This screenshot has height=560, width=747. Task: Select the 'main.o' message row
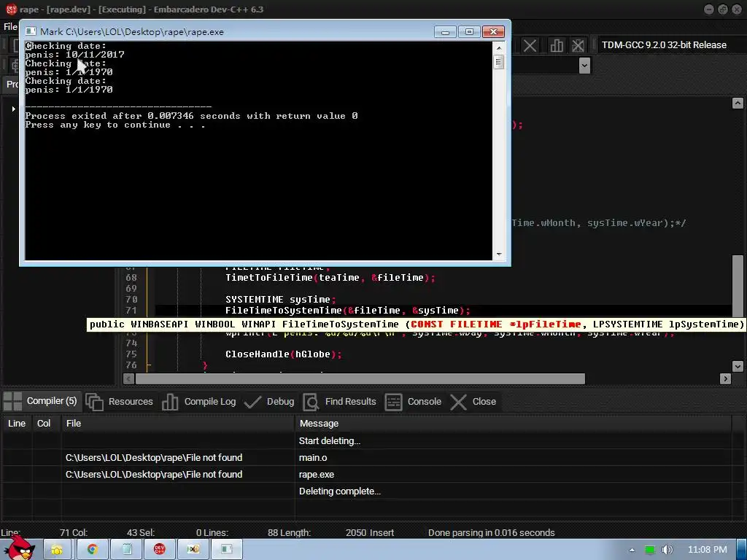pos(366,458)
